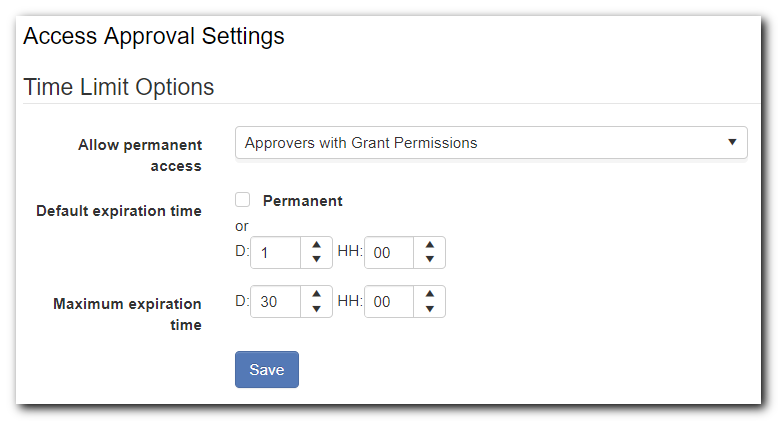Increase default expiration hours with up arrow

click(430, 245)
